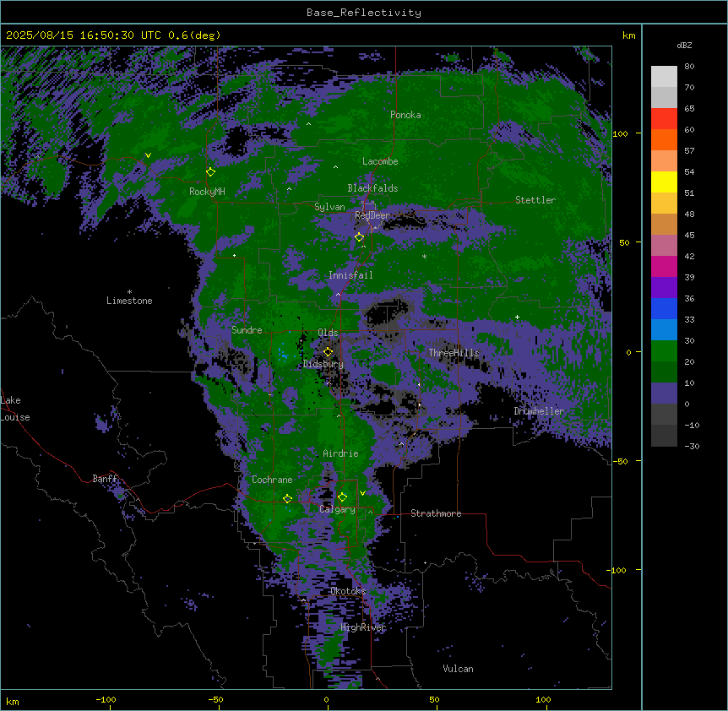Click the 50 label on right axis

[624, 242]
